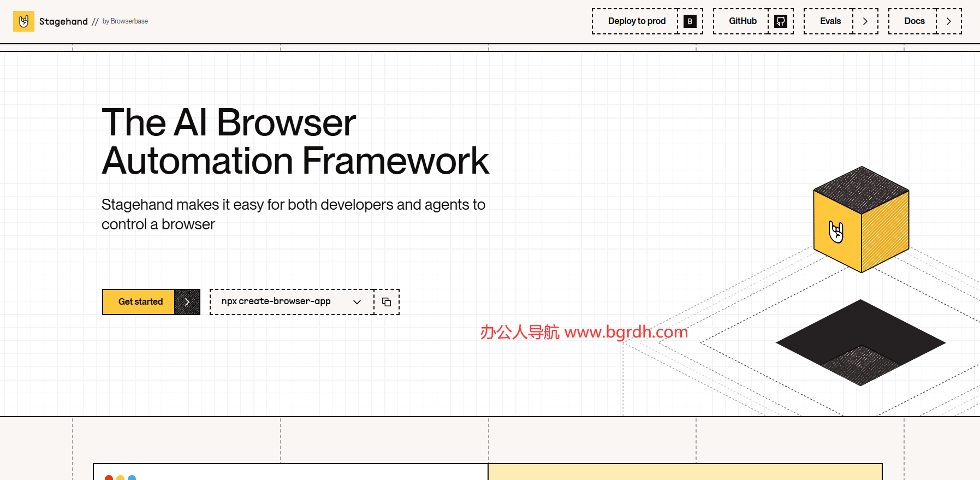The height and width of the screenshot is (480, 980).
Task: Click the Stagehand hand logo icon
Action: tap(23, 21)
